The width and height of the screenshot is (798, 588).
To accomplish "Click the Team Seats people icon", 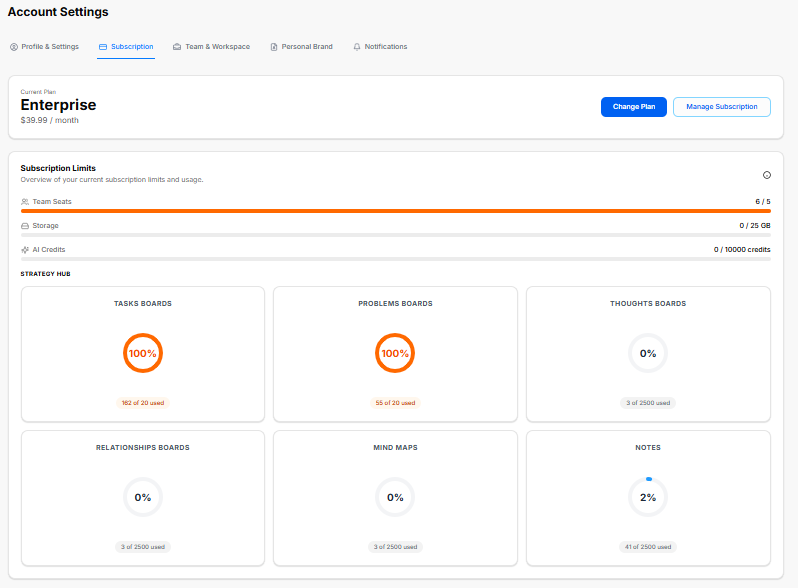I will 25,202.
